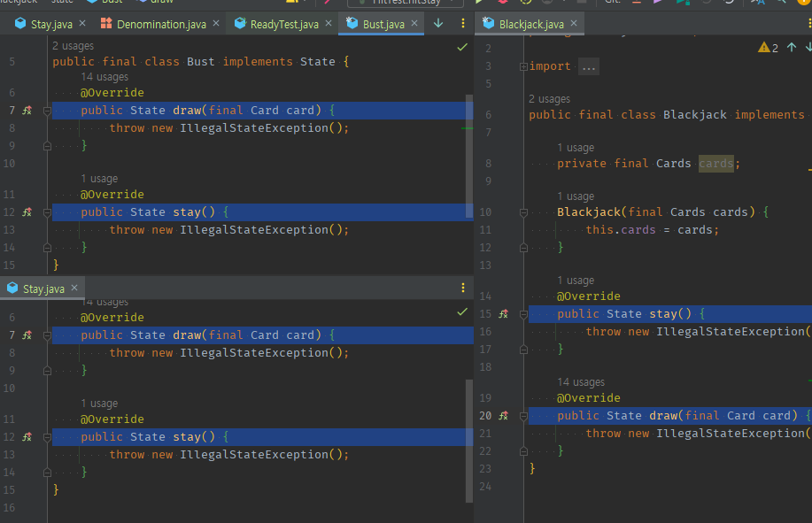Show 1 usage above stay in Bust.java
812x523 pixels.
pos(99,179)
